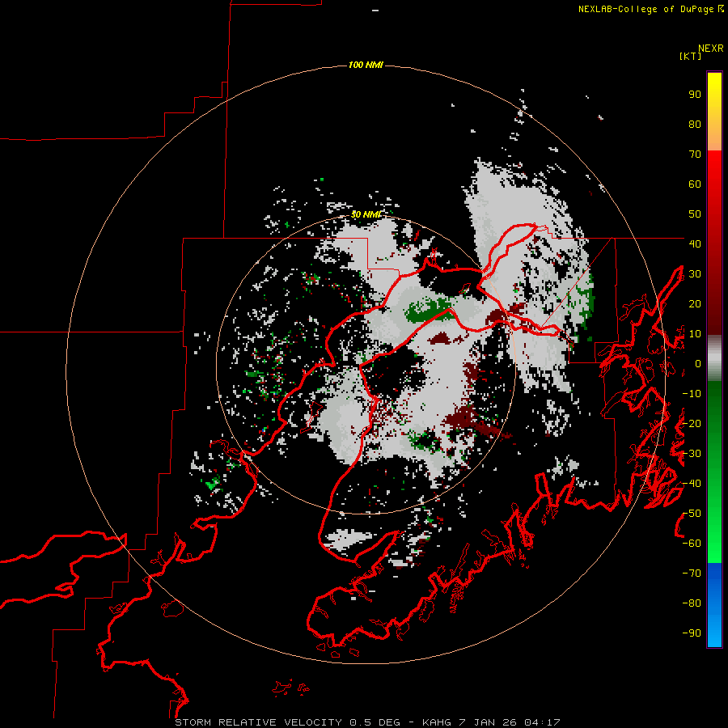Click the 90 value on the velocity scale
Image resolution: width=728 pixels, height=728 pixels.
(x=695, y=95)
